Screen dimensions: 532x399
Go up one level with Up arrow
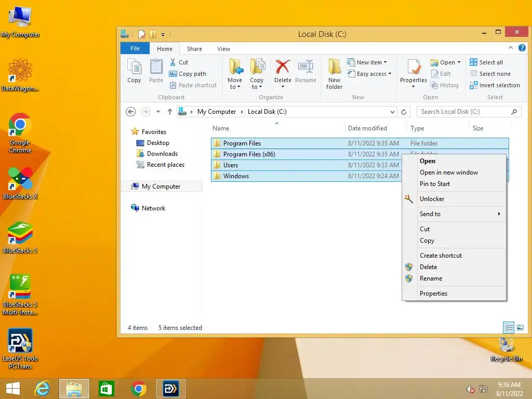(170, 112)
